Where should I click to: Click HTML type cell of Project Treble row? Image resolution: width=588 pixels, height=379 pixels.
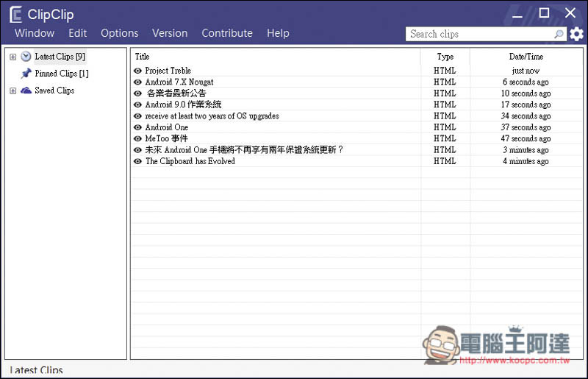pos(445,71)
